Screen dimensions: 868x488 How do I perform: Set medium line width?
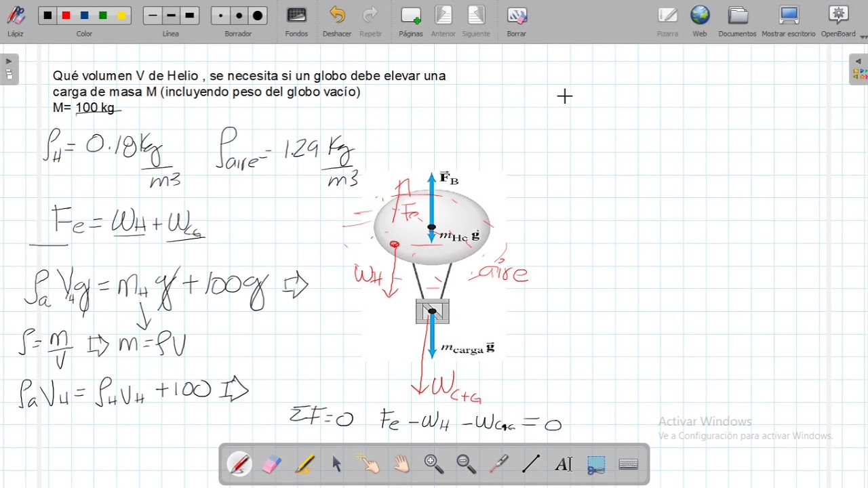171,16
